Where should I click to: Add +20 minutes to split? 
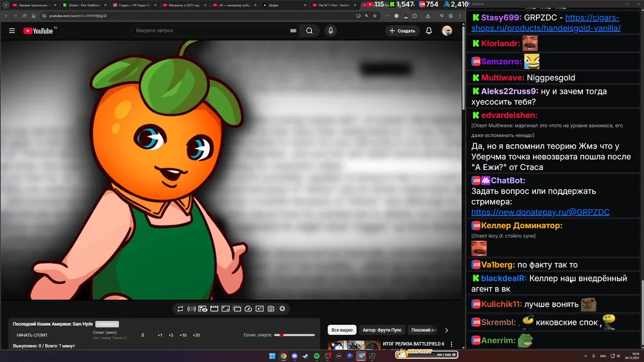click(x=196, y=335)
